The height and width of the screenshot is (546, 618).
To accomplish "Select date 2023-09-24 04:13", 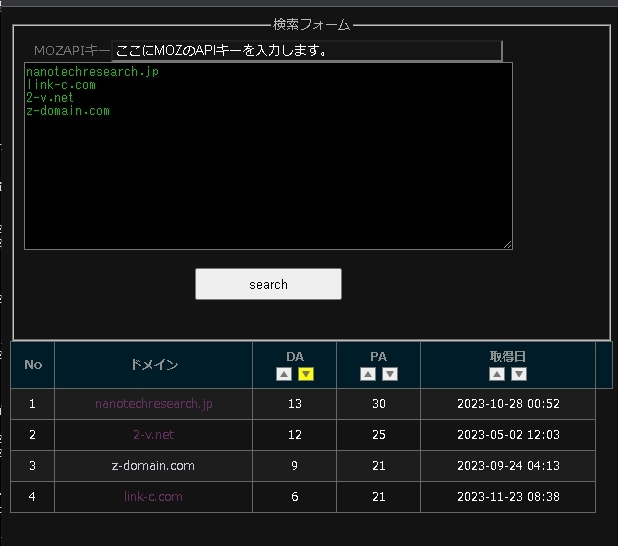I will [x=508, y=466].
